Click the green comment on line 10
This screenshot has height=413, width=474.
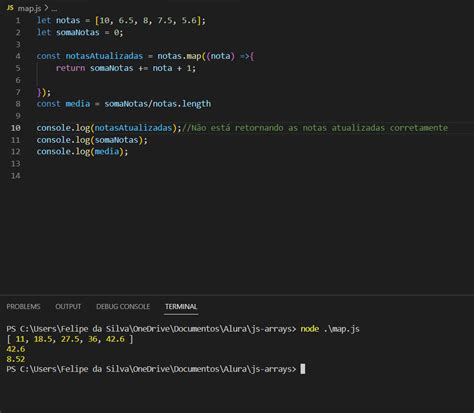pyautogui.click(x=315, y=128)
